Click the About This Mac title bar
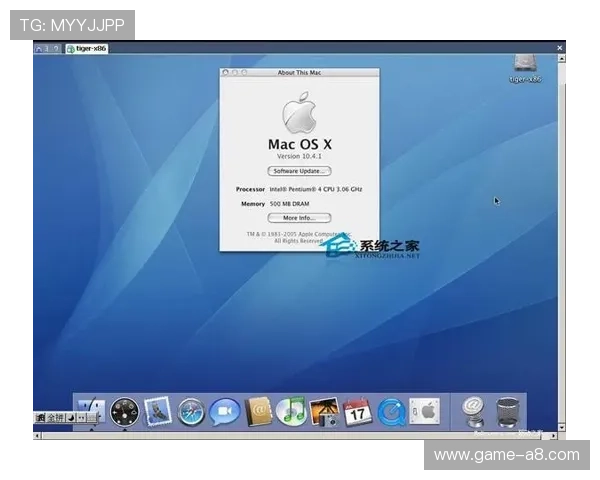Screen dimensions: 600x480 (300, 73)
